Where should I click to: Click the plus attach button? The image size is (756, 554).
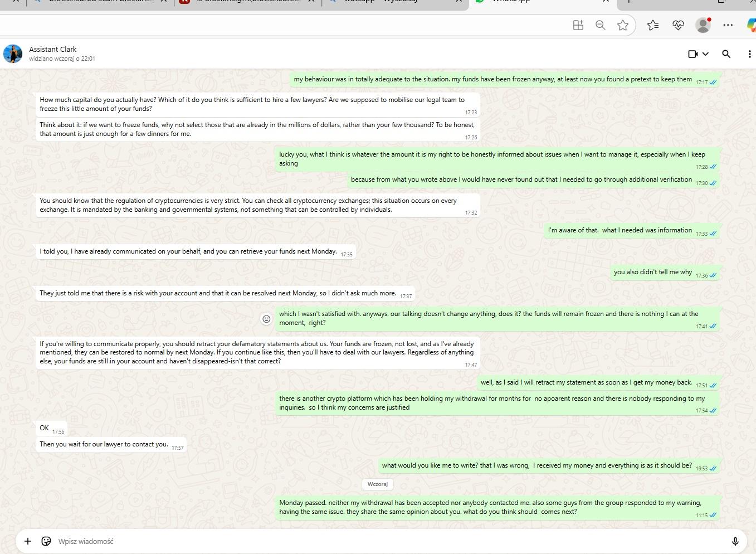[27, 541]
